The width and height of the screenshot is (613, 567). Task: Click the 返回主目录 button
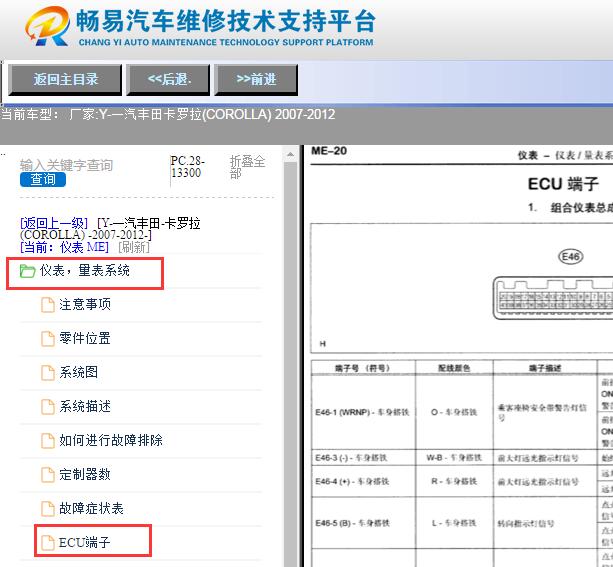tap(65, 80)
